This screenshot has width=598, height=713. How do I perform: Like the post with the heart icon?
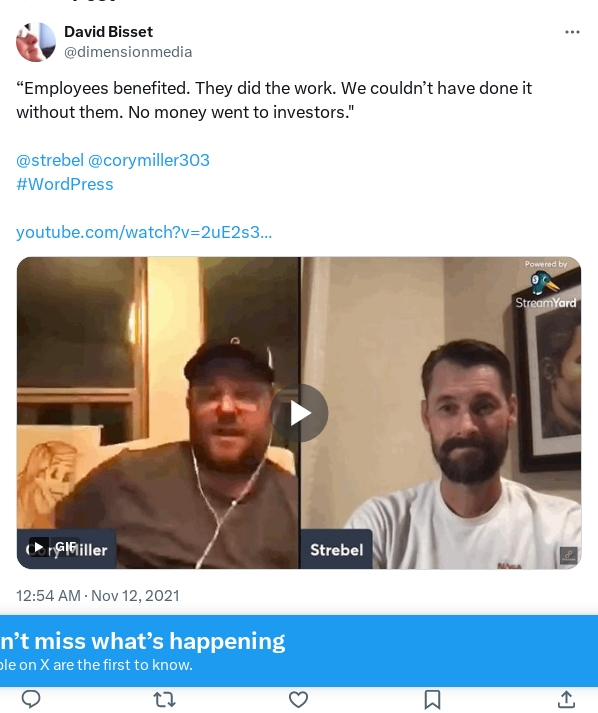point(298,699)
